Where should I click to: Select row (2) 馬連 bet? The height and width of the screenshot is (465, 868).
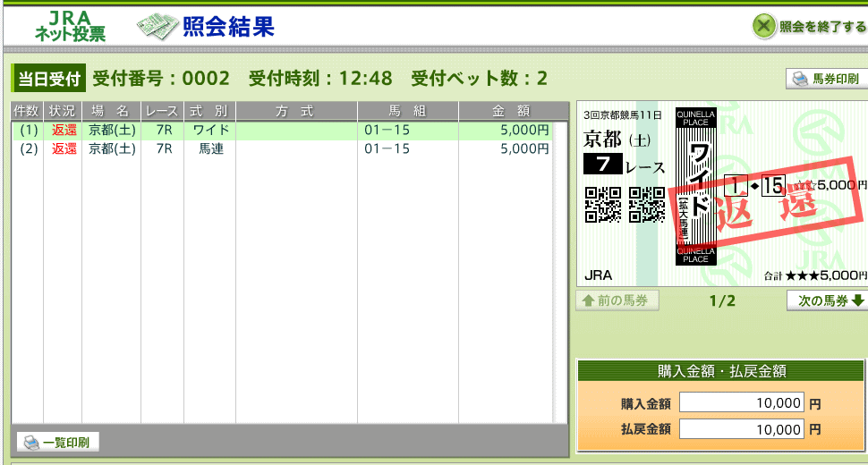[282, 148]
